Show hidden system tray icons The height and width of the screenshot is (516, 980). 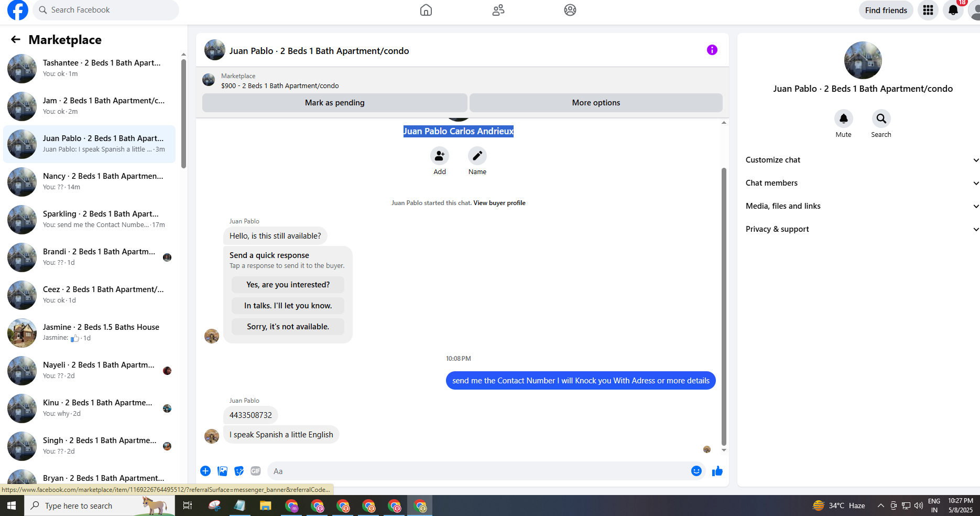881,506
